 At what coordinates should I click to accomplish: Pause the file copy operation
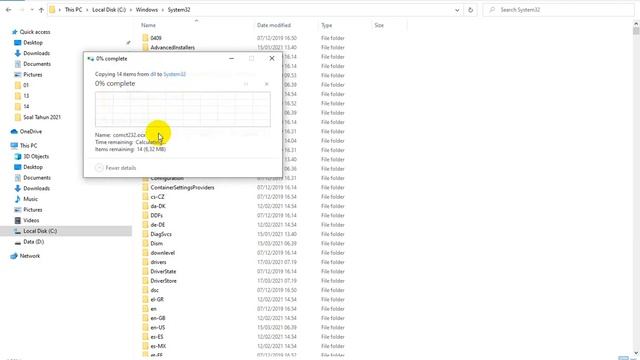point(246,84)
